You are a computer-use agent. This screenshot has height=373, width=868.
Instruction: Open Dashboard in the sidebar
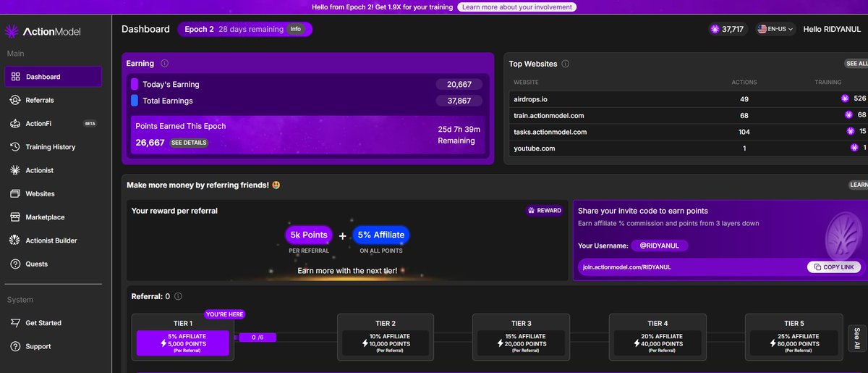(54, 77)
